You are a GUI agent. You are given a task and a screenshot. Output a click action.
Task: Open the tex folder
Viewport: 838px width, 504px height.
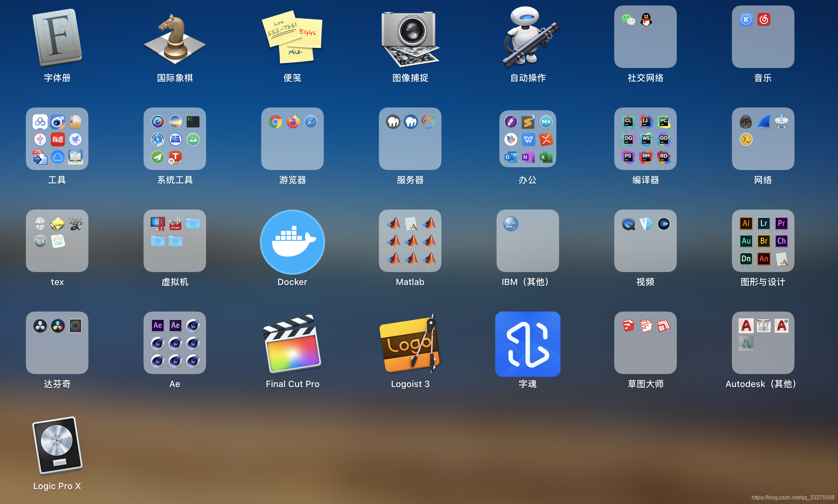57,241
